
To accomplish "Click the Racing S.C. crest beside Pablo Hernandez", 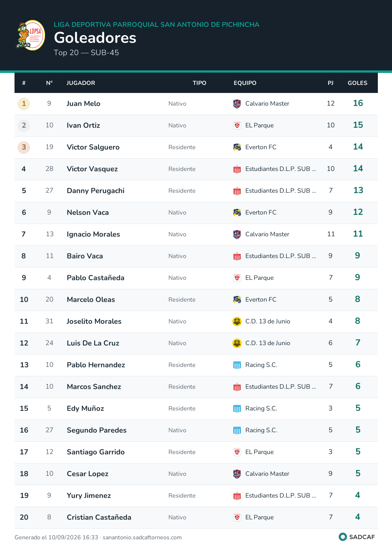I will click(237, 365).
